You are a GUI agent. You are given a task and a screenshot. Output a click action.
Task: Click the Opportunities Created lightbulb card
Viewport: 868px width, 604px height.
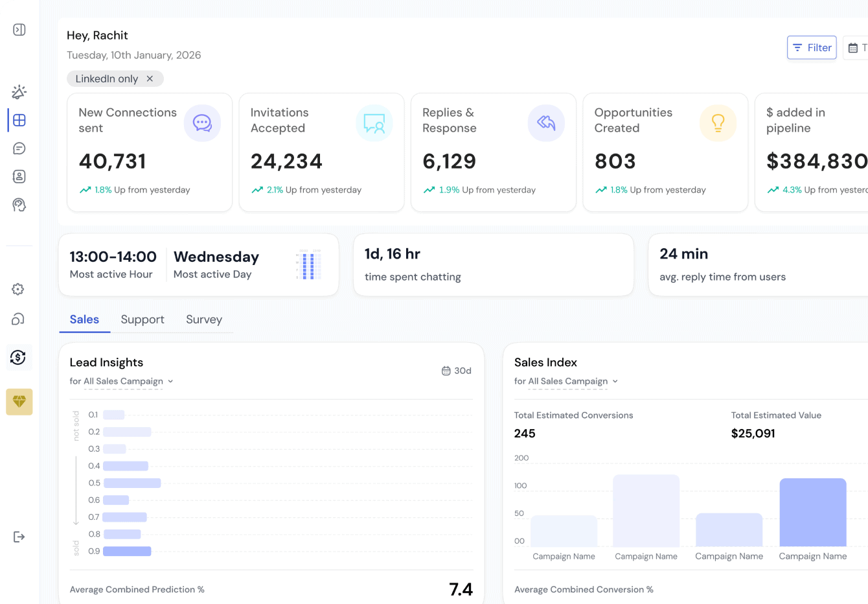tap(665, 152)
